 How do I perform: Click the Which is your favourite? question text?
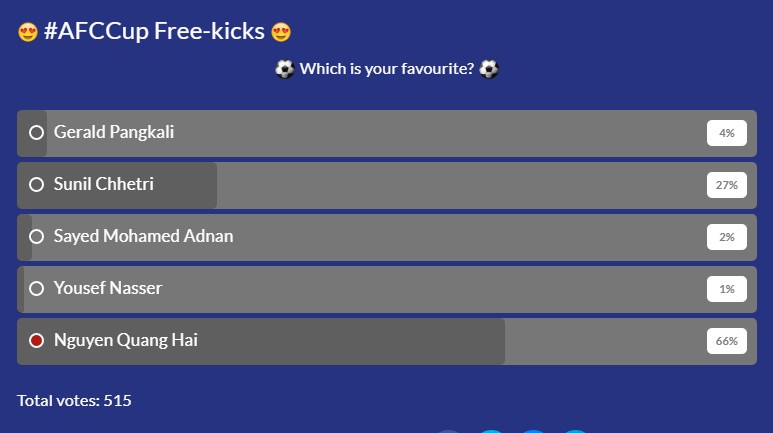[x=387, y=69]
